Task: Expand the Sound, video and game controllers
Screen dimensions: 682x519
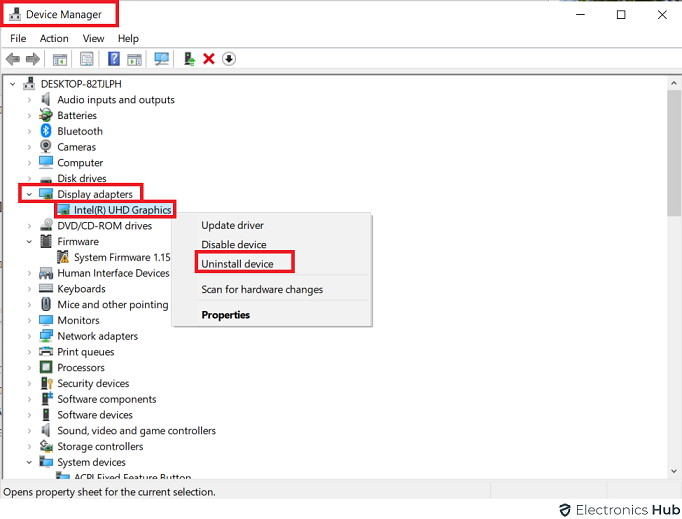Action: (29, 431)
